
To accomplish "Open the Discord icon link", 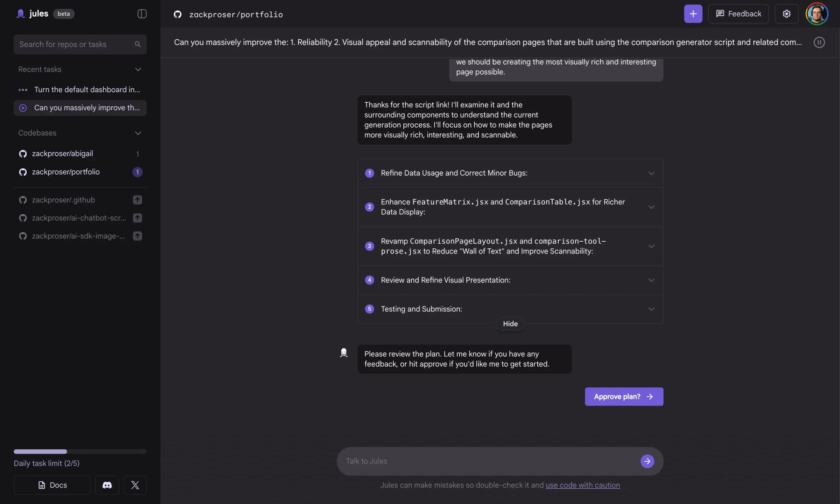I will click(107, 485).
